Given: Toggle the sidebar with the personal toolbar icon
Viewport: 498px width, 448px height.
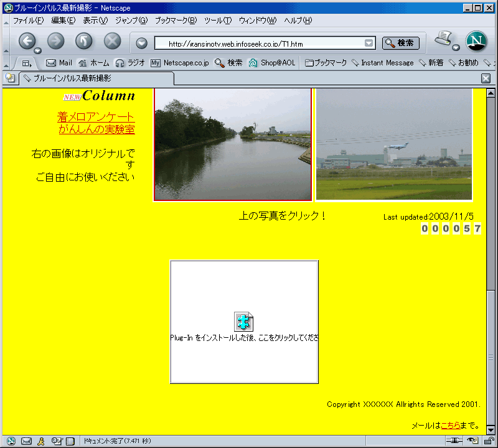Looking at the screenshot, I should click(x=27, y=63).
